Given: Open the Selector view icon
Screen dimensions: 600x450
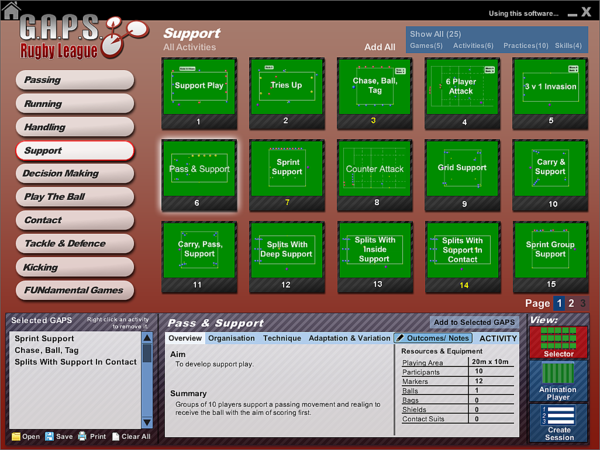Looking at the screenshot, I should click(x=558, y=342).
